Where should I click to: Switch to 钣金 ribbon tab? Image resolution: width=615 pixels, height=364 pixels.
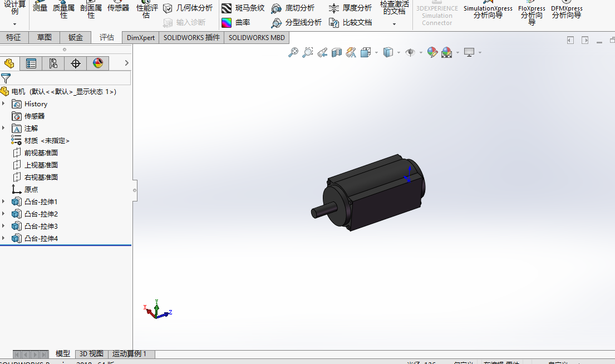coord(75,37)
